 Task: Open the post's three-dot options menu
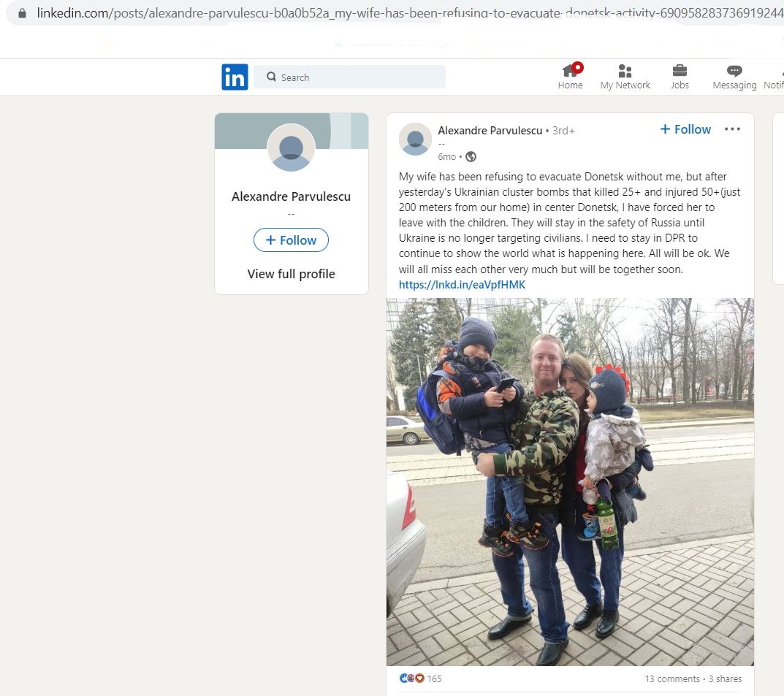(x=732, y=129)
